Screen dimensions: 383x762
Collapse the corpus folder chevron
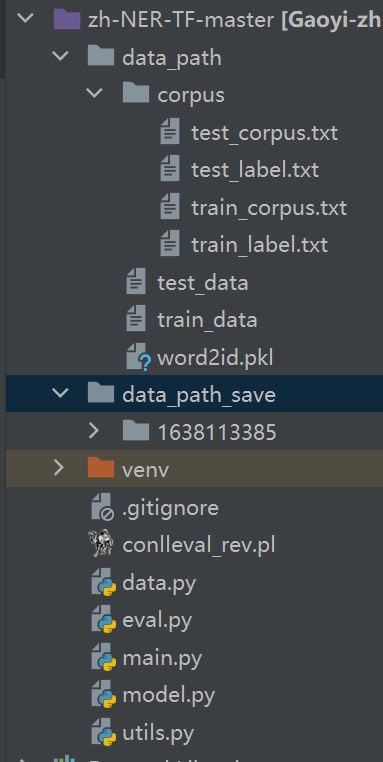coord(94,94)
